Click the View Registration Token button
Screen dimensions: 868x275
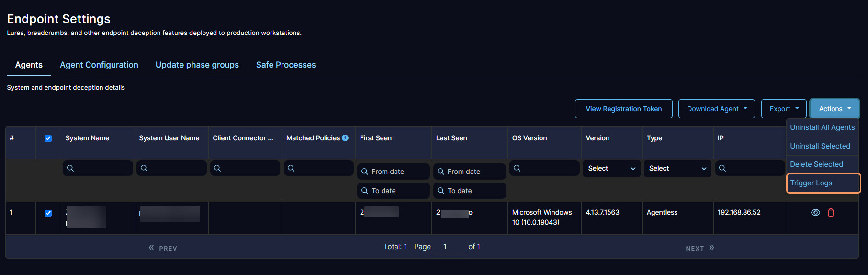point(623,109)
